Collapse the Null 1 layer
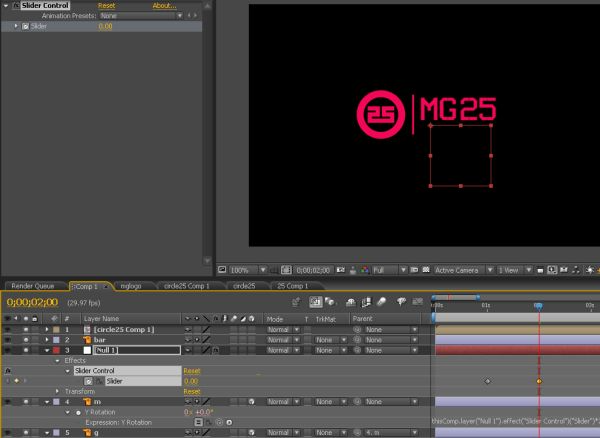This screenshot has width=600, height=438. (x=47, y=350)
